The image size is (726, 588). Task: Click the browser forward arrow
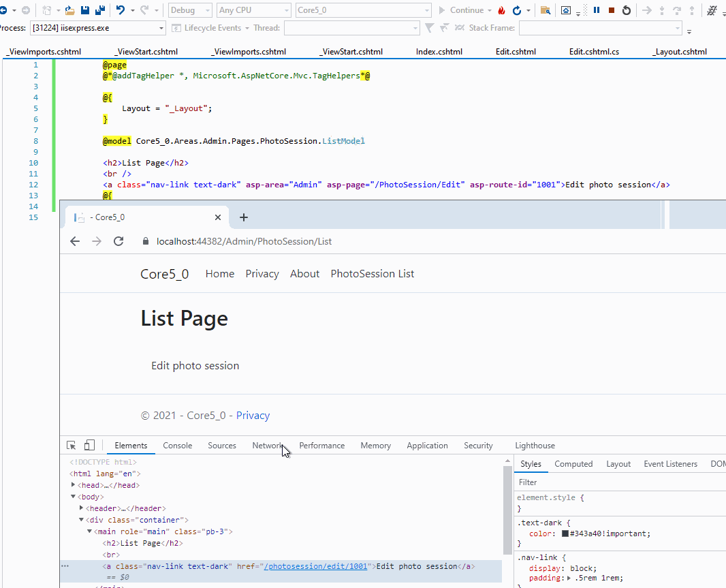coord(96,241)
